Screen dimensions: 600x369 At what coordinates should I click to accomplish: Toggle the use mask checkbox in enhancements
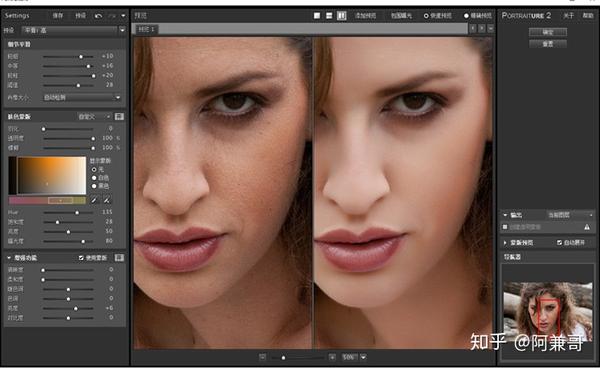[x=81, y=258]
